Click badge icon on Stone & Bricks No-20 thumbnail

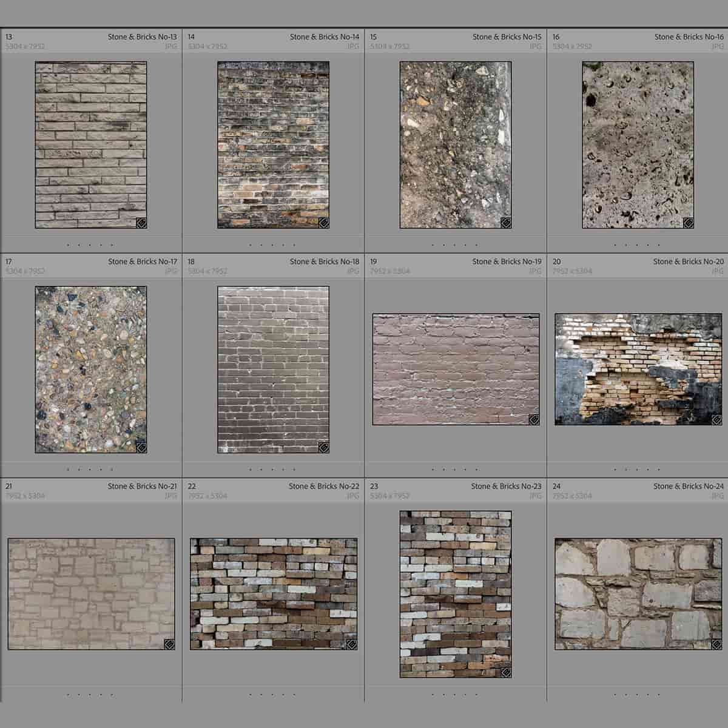pyautogui.click(x=716, y=419)
